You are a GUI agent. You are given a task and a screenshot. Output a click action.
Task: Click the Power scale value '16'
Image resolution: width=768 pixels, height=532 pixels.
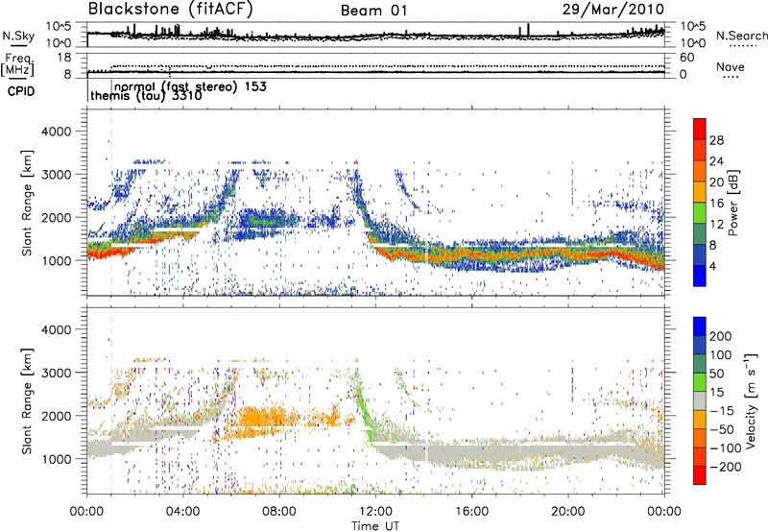(716, 204)
